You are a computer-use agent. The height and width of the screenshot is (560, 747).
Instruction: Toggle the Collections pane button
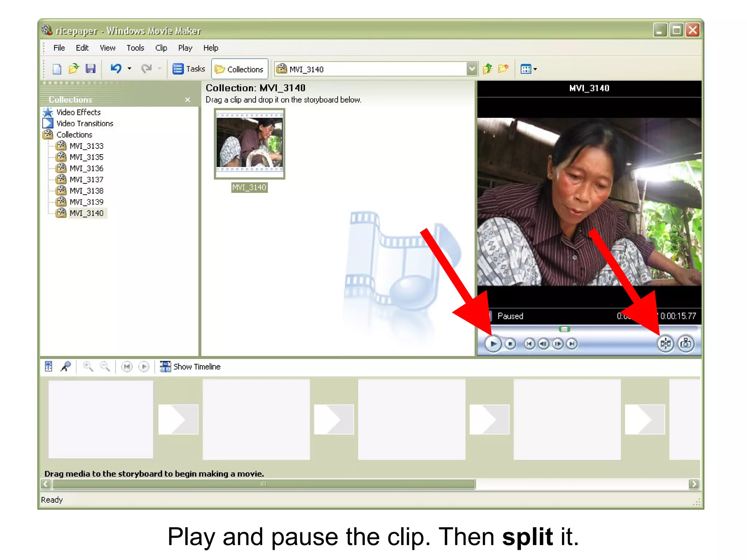[x=240, y=69]
